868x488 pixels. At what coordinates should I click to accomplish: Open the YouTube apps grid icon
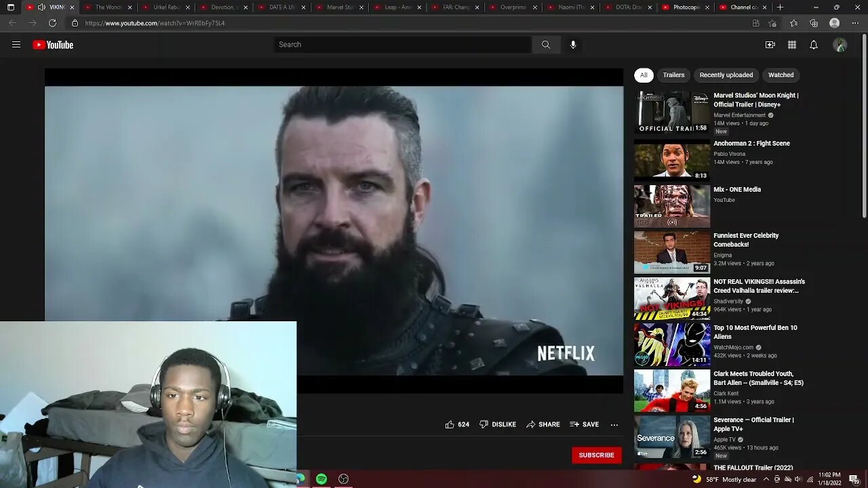[x=792, y=45]
